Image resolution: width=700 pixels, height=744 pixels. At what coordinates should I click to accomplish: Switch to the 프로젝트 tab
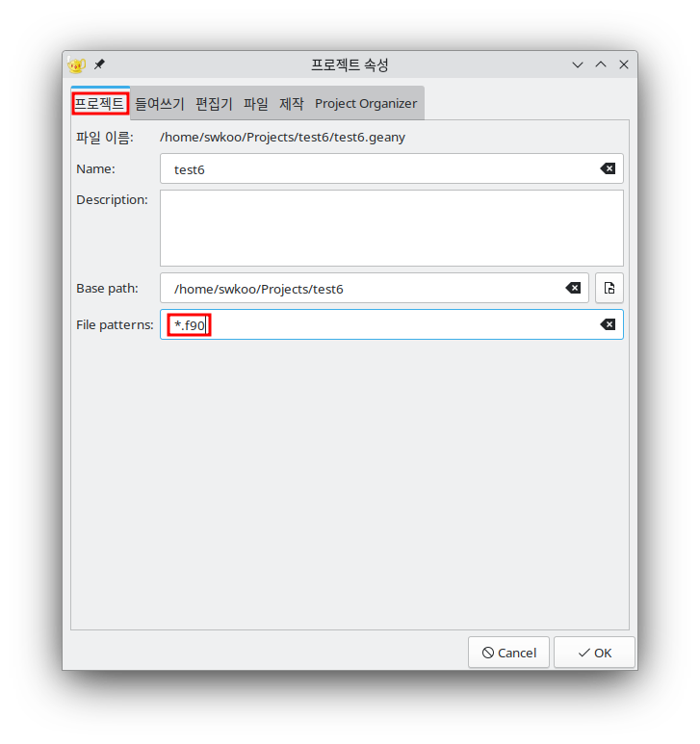click(100, 103)
